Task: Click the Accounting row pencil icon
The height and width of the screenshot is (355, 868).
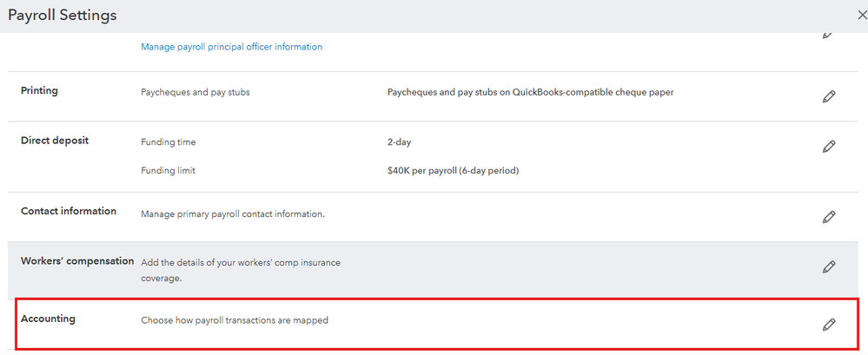Action: pos(828,325)
